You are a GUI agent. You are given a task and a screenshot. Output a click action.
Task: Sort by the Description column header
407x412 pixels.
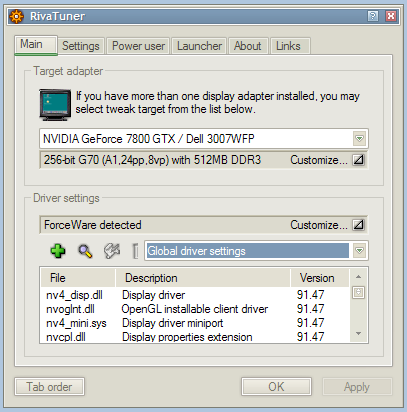pos(203,278)
